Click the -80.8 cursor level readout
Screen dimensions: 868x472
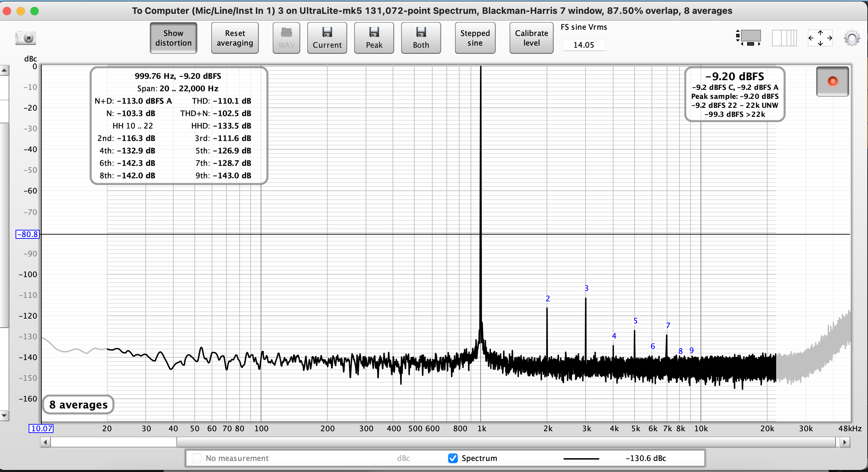[x=28, y=234]
